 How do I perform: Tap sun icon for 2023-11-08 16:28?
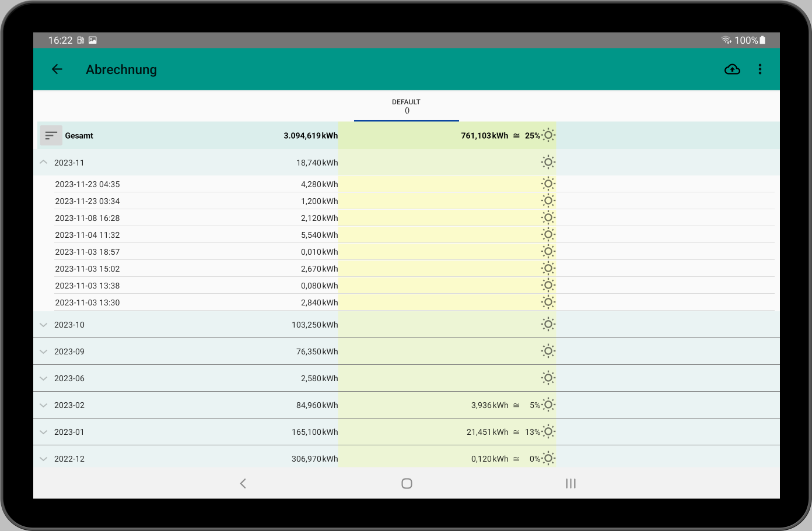548,217
